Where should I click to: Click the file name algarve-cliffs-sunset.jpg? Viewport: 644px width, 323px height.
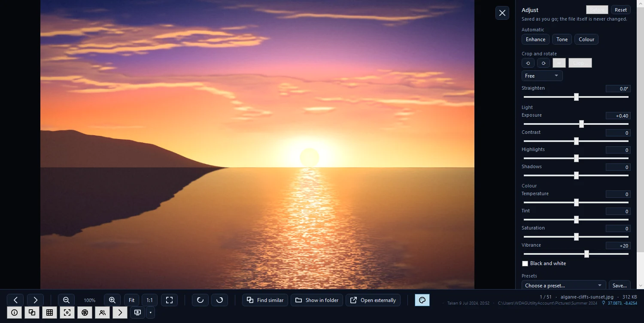587,297
